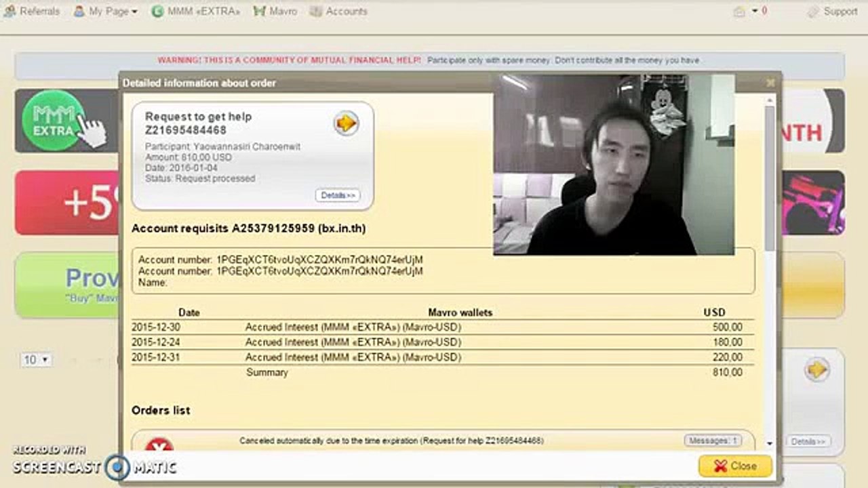This screenshot has height=488, width=868.
Task: Click the "Orders list" heading
Action: point(161,410)
